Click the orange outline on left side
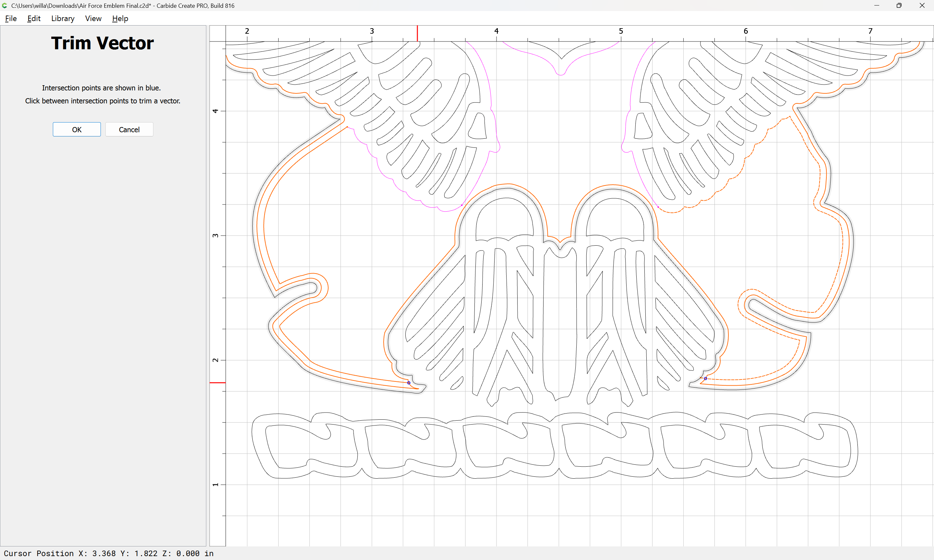934x560 pixels. [x=257, y=227]
